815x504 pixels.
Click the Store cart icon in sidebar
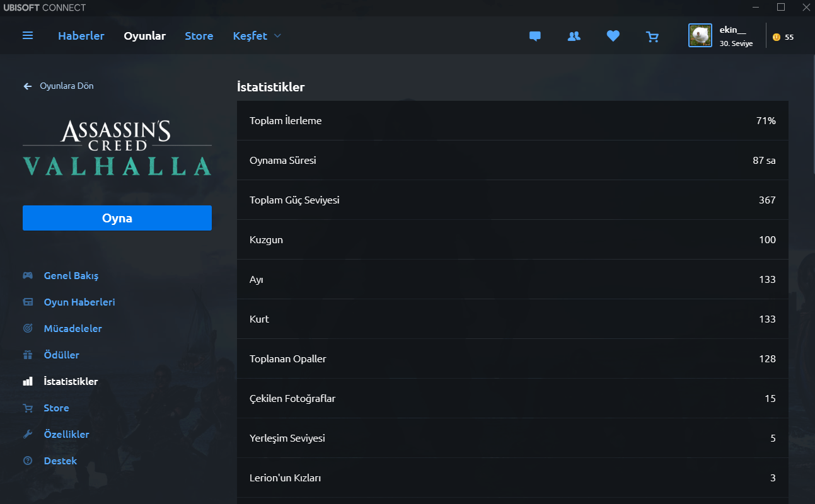click(x=28, y=408)
